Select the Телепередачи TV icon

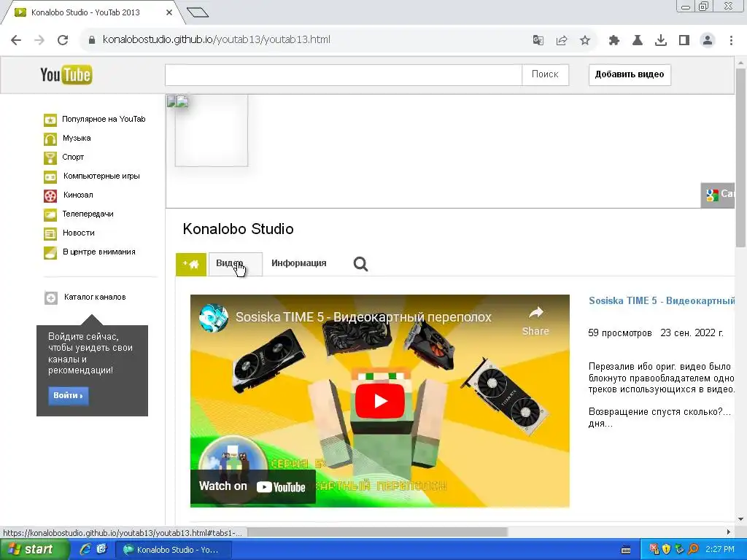[x=50, y=215]
